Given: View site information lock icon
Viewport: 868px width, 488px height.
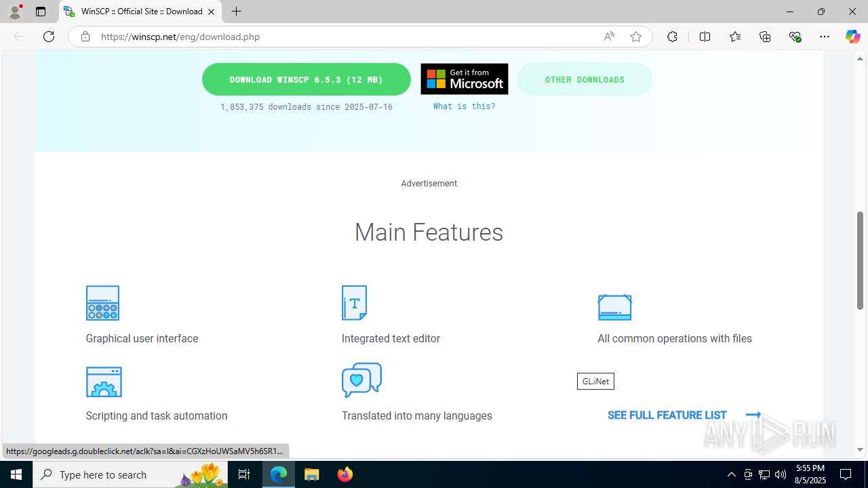Looking at the screenshot, I should point(85,37).
